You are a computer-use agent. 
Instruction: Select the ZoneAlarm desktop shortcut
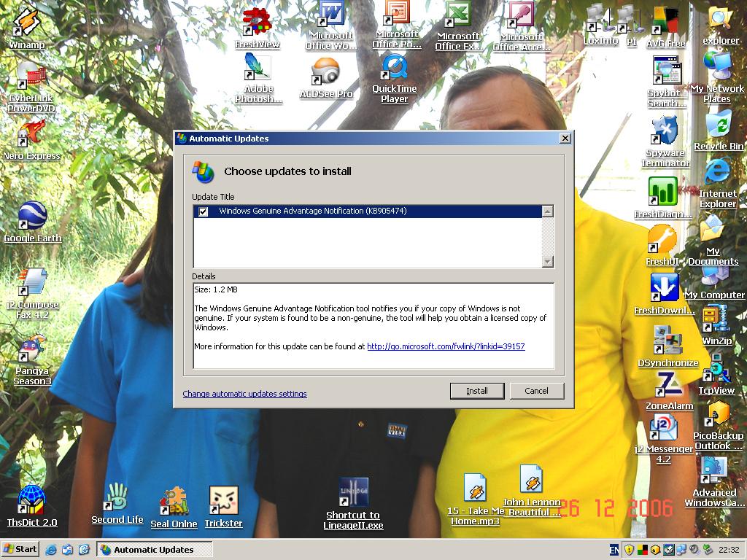670,391
